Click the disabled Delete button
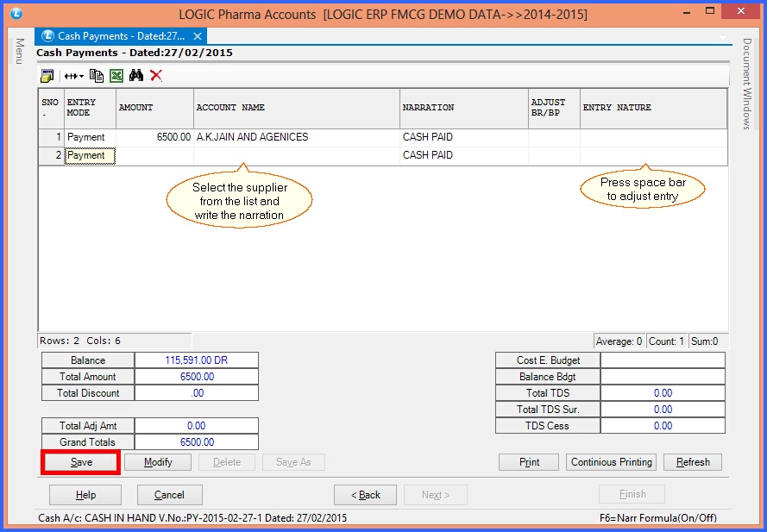767x532 pixels. (x=227, y=462)
